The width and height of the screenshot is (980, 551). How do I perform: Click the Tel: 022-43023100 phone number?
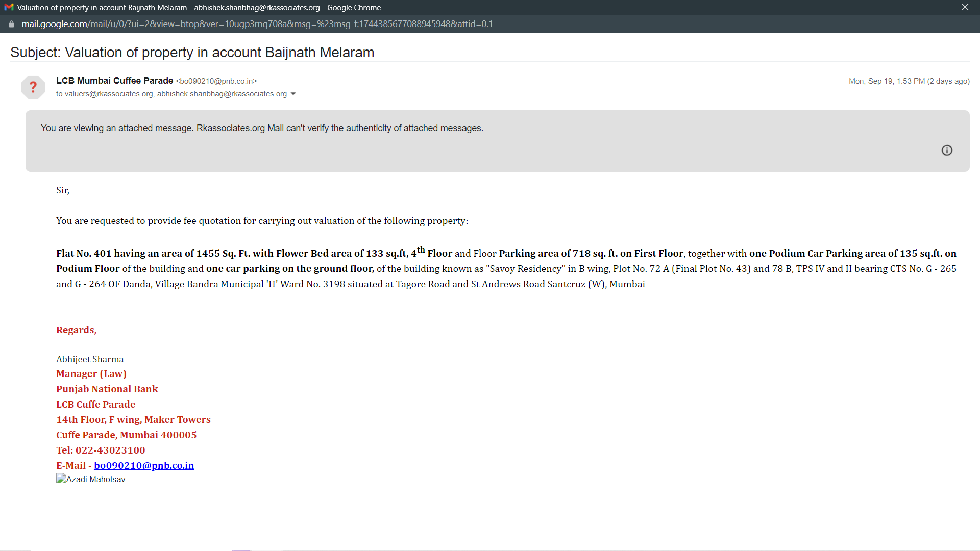pyautogui.click(x=101, y=450)
